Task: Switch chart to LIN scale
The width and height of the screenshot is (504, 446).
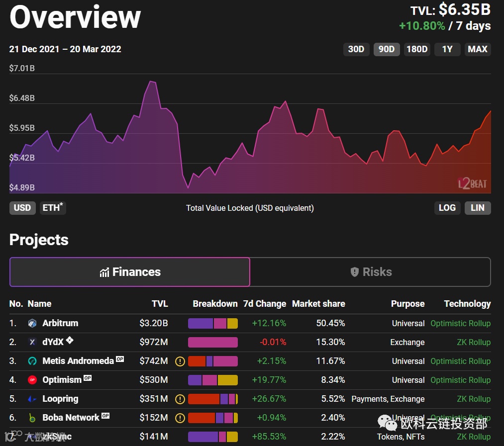Action: click(478, 208)
